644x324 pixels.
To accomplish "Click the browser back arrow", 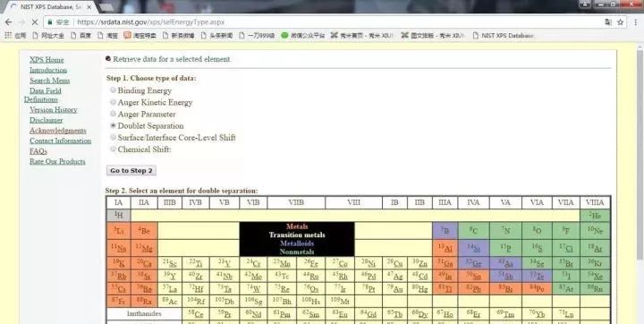I will click(8, 22).
